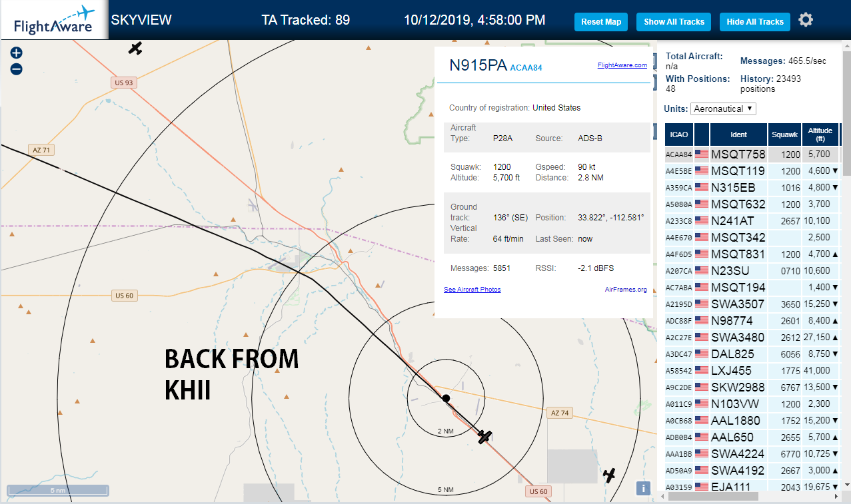851x504 pixels.
Task: Click Hide All Tracks button
Action: point(755,22)
